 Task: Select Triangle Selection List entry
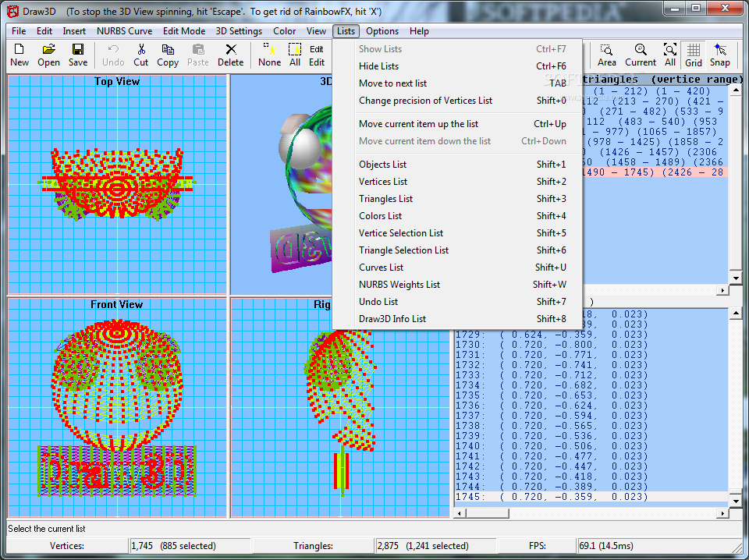[457, 250]
